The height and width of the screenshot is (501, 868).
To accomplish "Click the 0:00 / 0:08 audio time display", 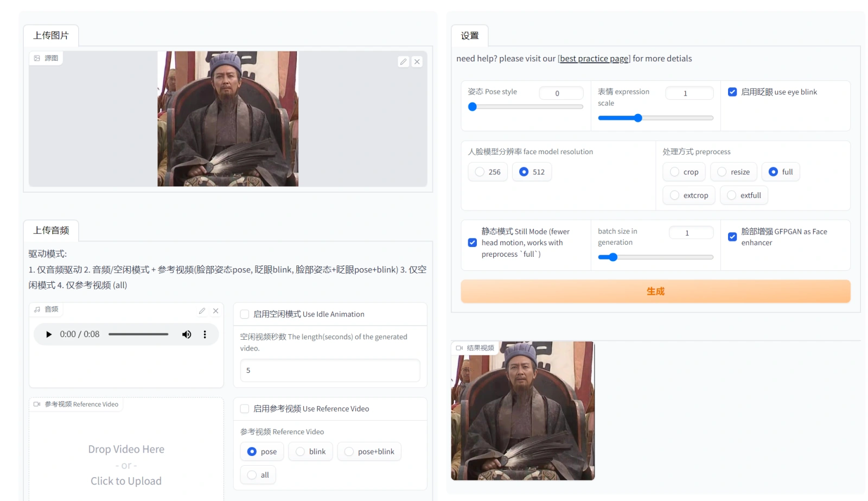I will click(x=80, y=334).
